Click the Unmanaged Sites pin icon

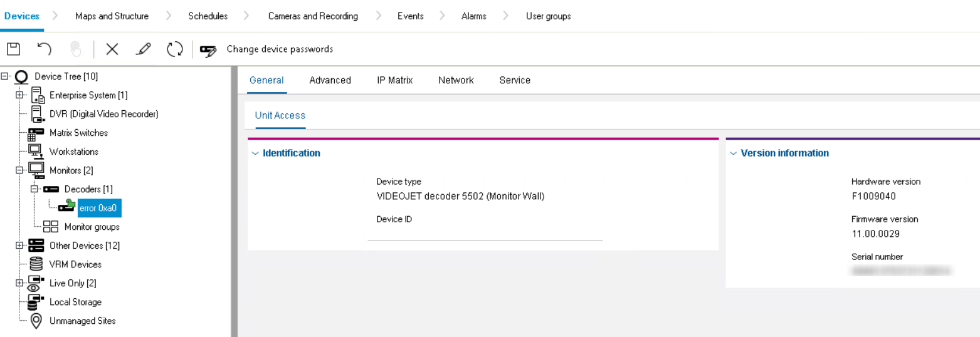36,321
